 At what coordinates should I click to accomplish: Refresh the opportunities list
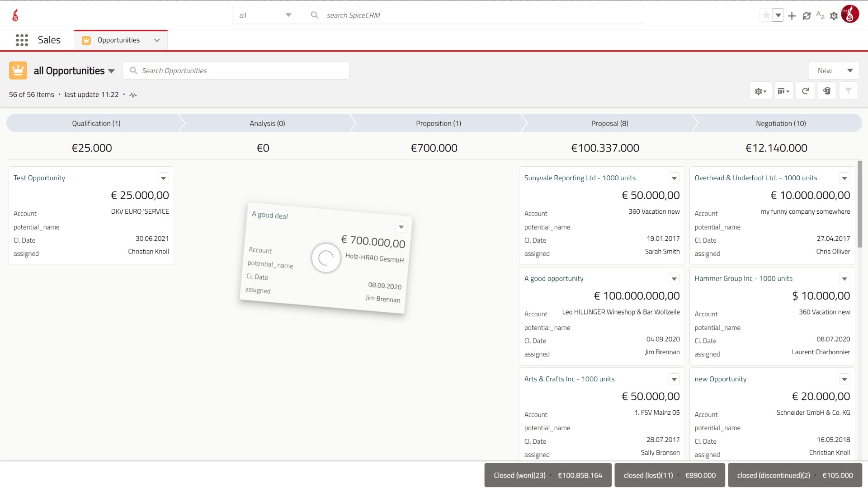pos(805,91)
